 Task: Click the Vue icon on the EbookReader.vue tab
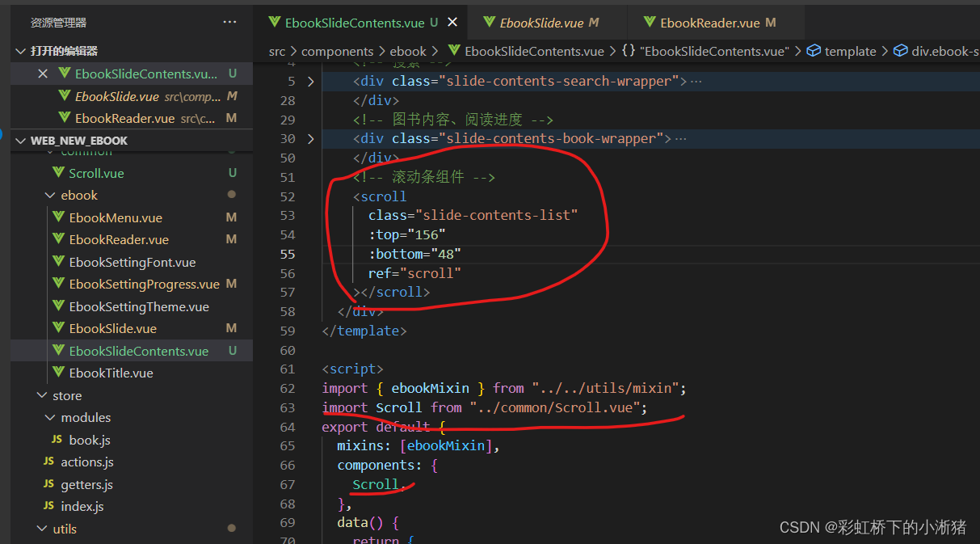tap(649, 23)
